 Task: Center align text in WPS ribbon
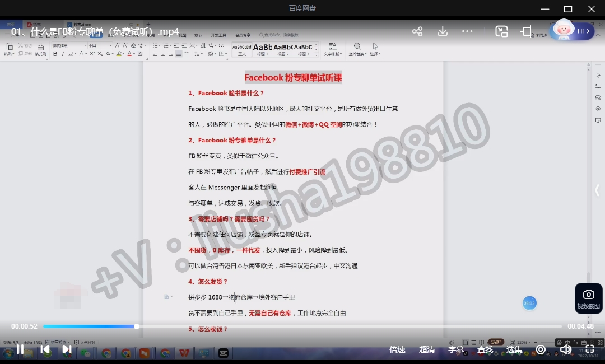click(163, 54)
